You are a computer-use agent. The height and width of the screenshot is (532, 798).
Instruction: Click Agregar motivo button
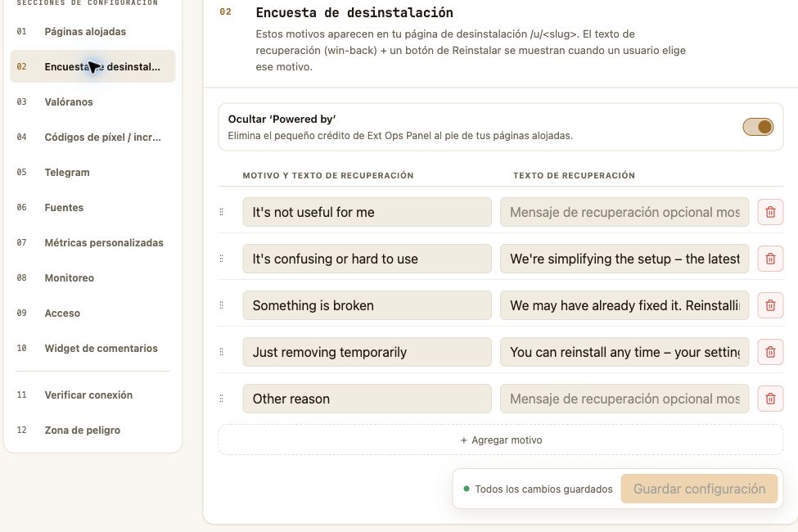tap(501, 440)
